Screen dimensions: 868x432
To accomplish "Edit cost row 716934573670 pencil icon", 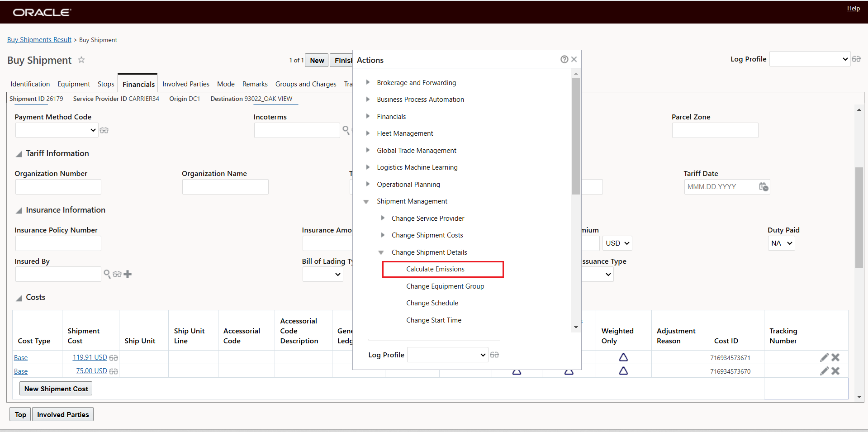I will click(825, 371).
